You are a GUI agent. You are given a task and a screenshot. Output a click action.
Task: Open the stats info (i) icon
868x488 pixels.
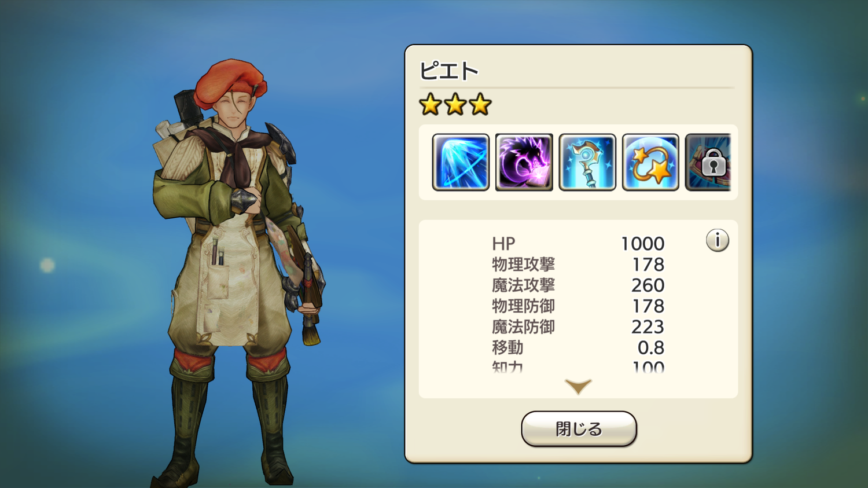(718, 240)
